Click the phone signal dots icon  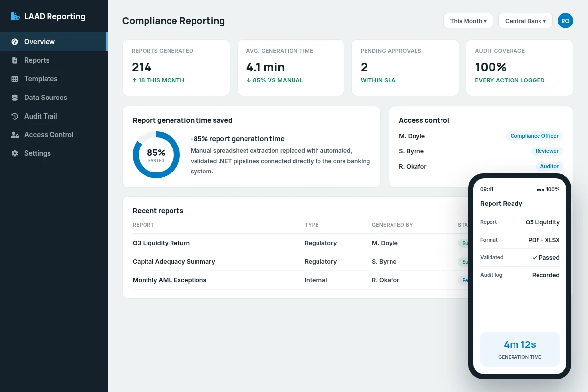tap(540, 190)
